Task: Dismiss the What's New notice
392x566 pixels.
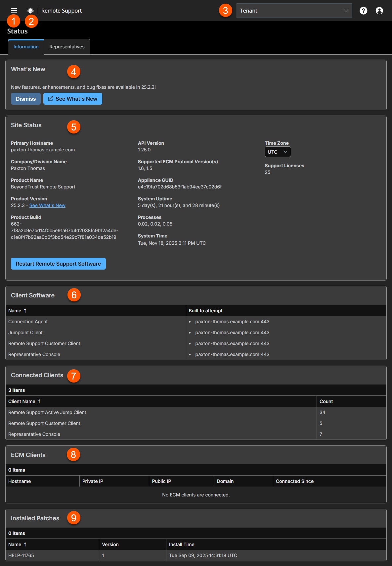Action: (x=26, y=99)
